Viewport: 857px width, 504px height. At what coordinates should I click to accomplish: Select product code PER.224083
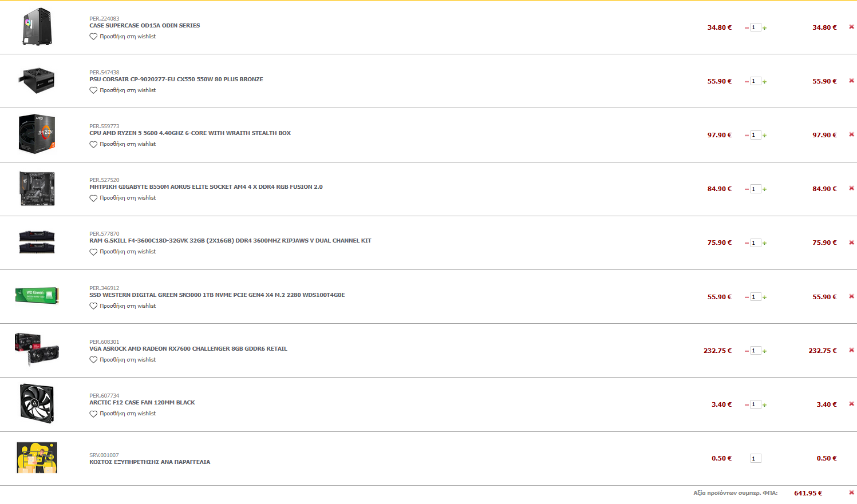[x=104, y=19]
